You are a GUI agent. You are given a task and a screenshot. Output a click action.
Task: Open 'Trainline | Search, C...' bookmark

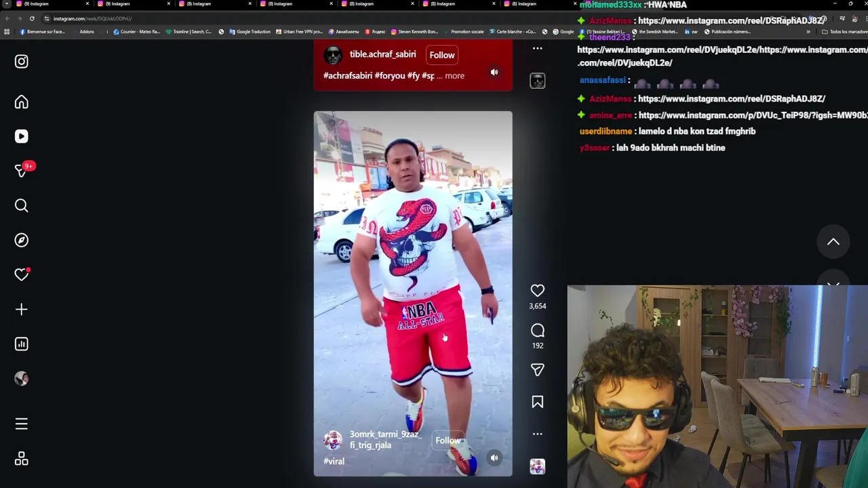(189, 32)
